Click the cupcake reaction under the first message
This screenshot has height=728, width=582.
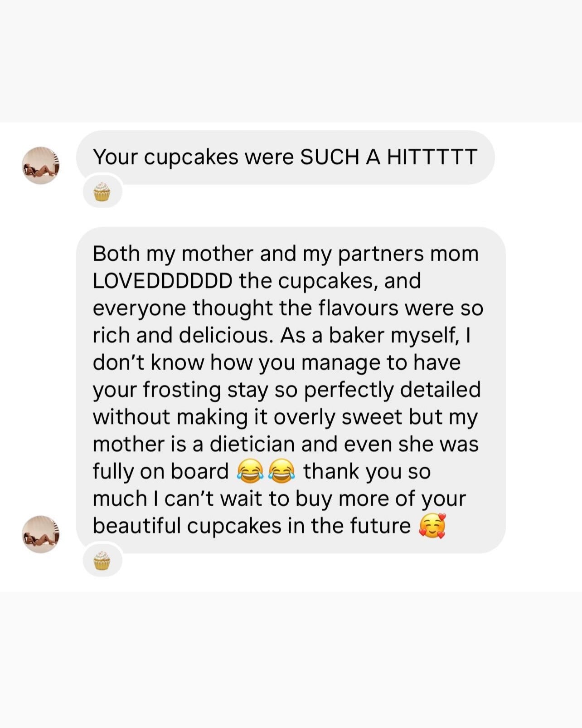tap(102, 191)
